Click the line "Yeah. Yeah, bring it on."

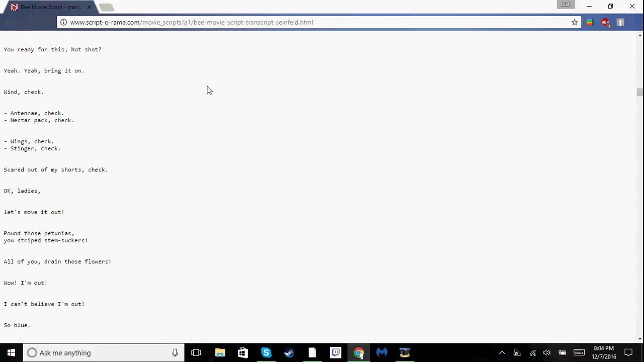pyautogui.click(x=44, y=70)
